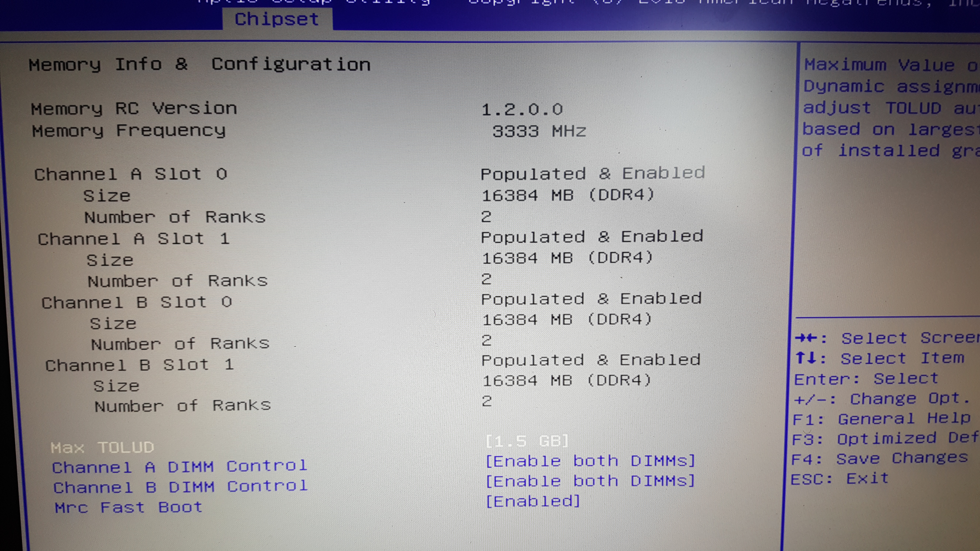The image size is (980, 551).
Task: Click the Memory Info & Configuration heading
Action: (x=199, y=65)
